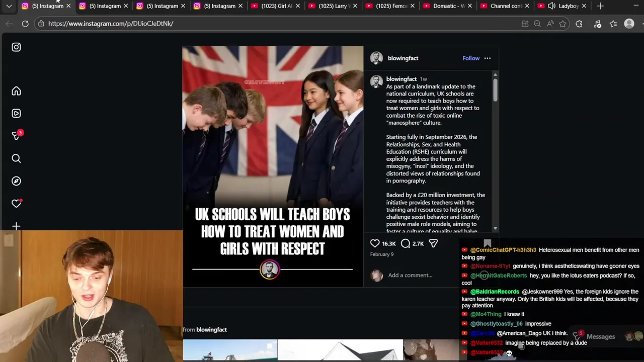Click the 2.7K comments count
644x362 pixels.
point(418,243)
